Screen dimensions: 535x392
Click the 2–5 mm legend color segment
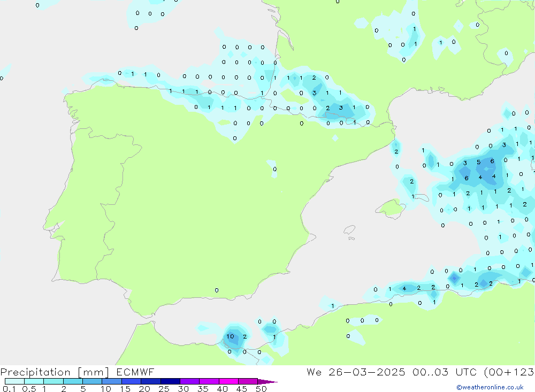click(73, 381)
